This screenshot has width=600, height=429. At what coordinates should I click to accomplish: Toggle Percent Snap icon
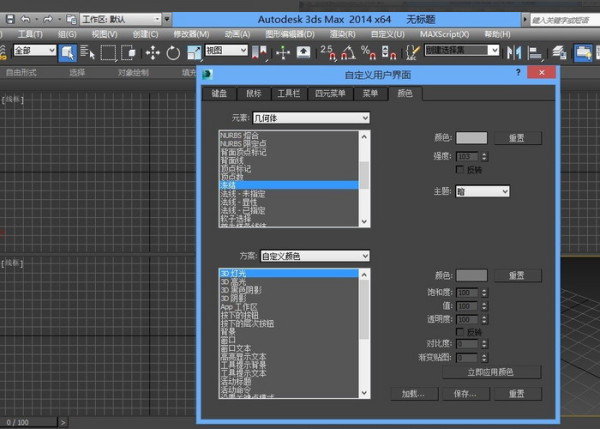368,52
